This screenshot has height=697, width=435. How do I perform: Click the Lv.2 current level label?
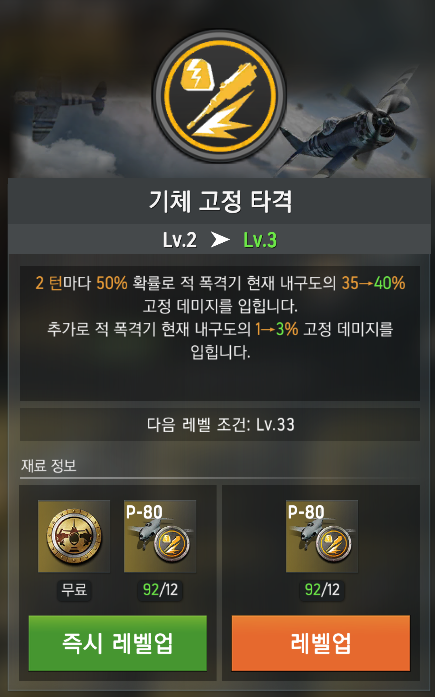pos(180,240)
